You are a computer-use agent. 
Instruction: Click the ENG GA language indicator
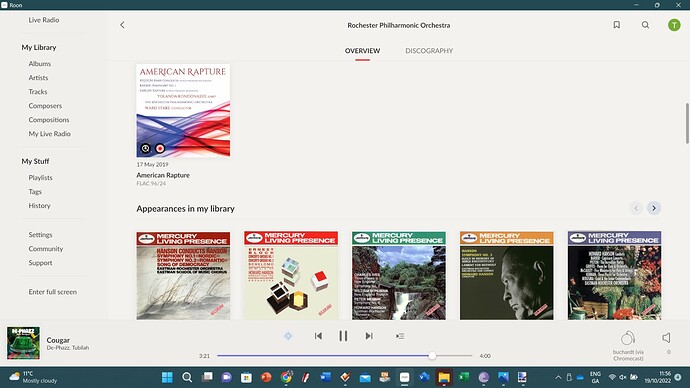[x=595, y=377]
